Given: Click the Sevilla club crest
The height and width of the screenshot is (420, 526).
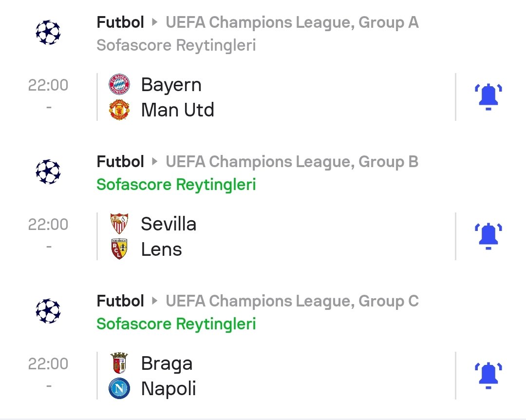Looking at the screenshot, I should point(119,224).
